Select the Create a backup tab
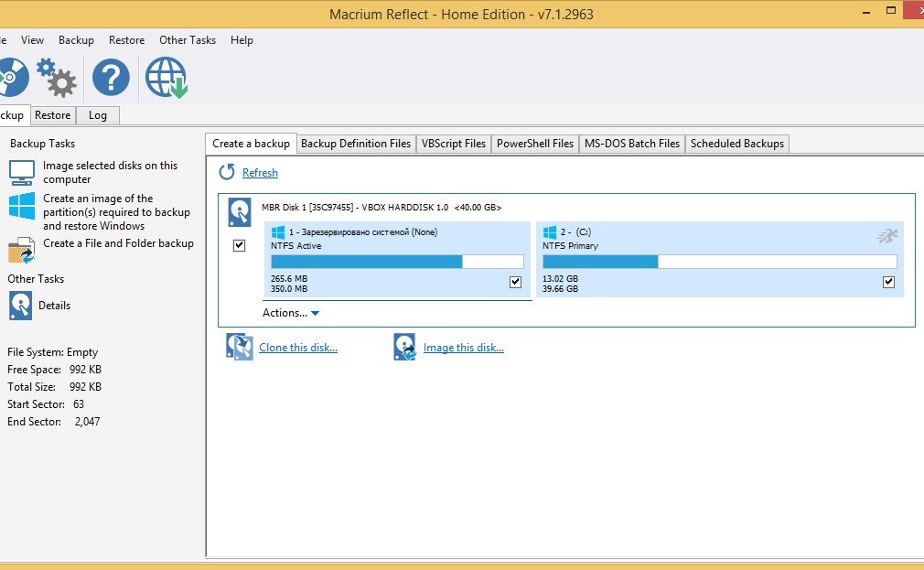 point(251,144)
